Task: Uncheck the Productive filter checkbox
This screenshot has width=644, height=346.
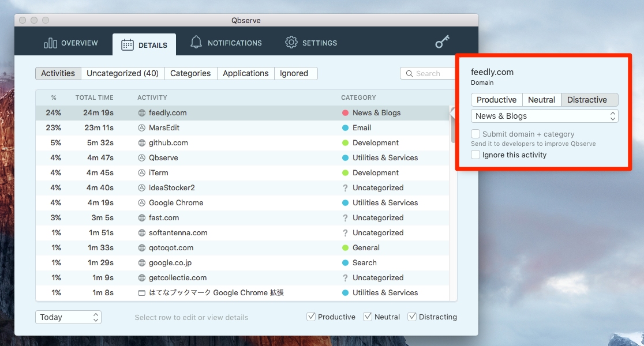Action: click(311, 317)
